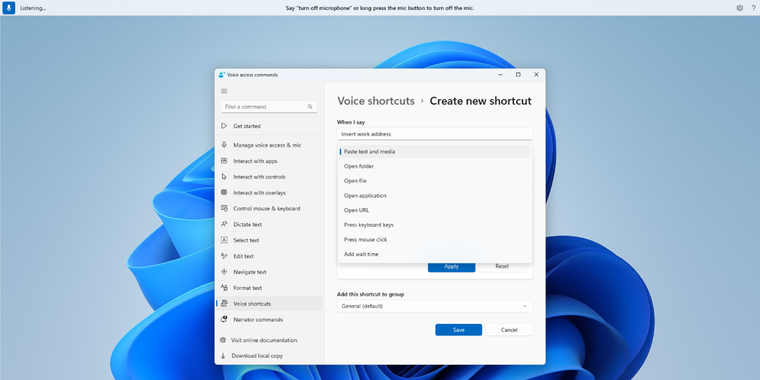
Task: Choose Open file action
Action: click(x=435, y=181)
